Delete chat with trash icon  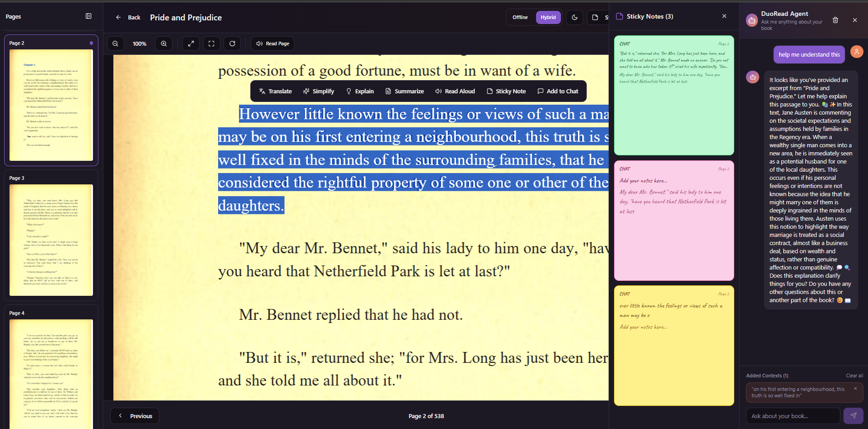pos(835,20)
